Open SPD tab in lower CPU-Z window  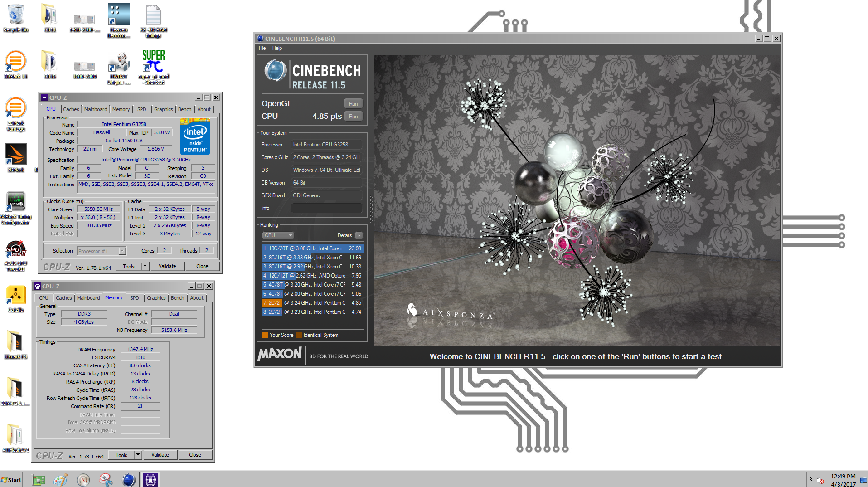(x=135, y=298)
